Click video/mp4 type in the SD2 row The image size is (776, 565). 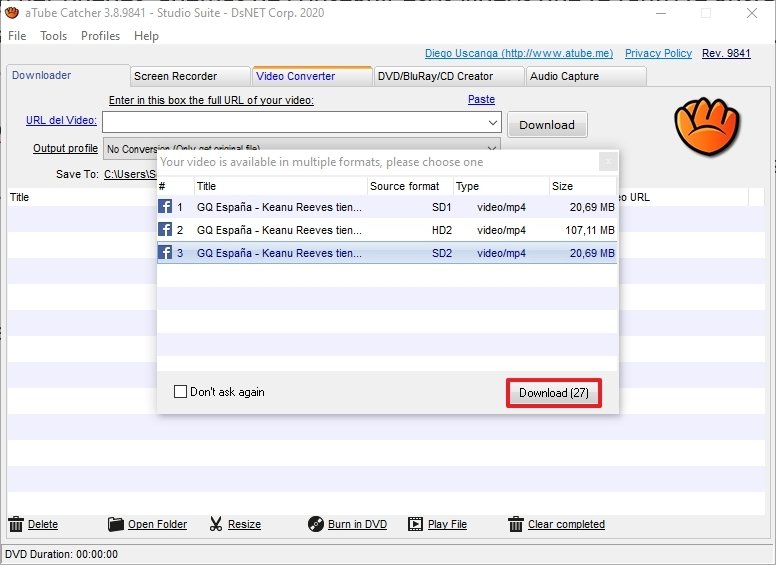tap(501, 253)
